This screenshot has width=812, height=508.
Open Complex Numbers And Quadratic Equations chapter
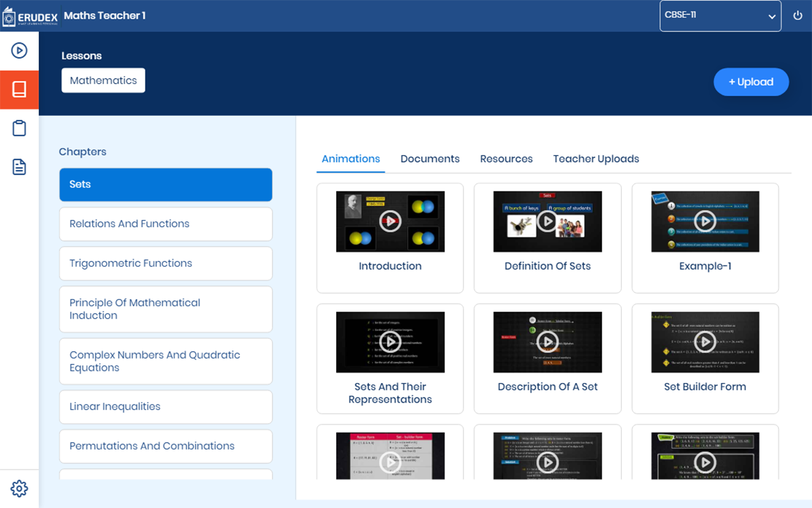[x=166, y=361]
